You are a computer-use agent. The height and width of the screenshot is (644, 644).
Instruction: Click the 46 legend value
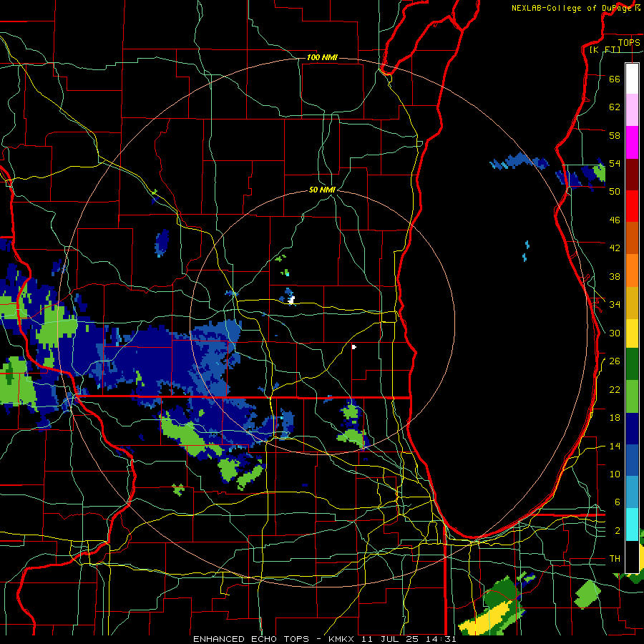click(x=615, y=220)
